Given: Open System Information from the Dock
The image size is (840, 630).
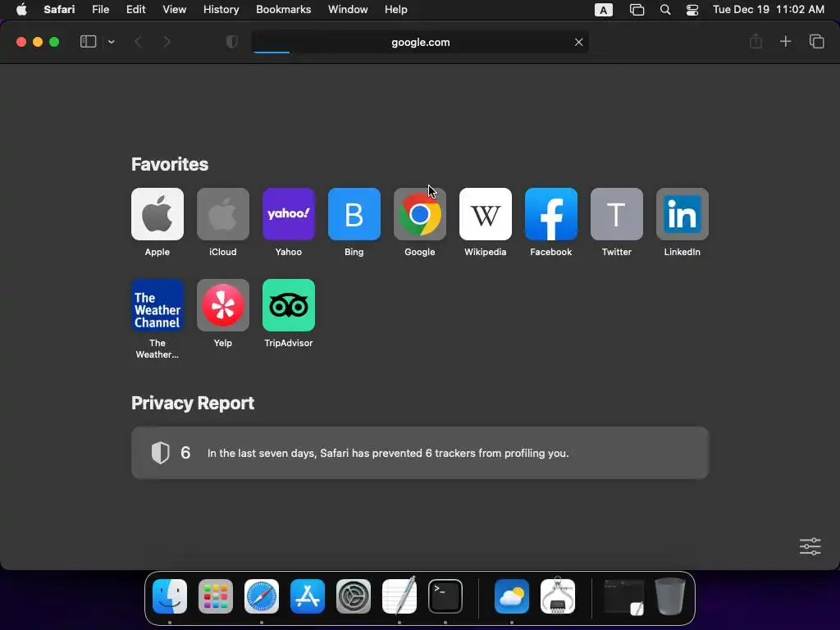Looking at the screenshot, I should tap(558, 596).
